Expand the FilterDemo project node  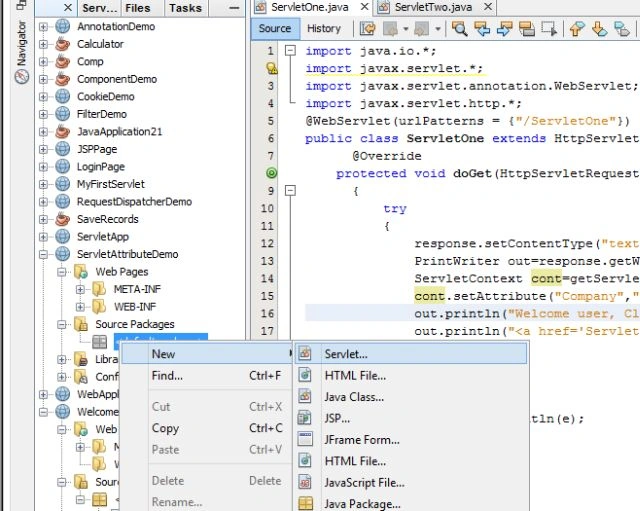pos(43,114)
